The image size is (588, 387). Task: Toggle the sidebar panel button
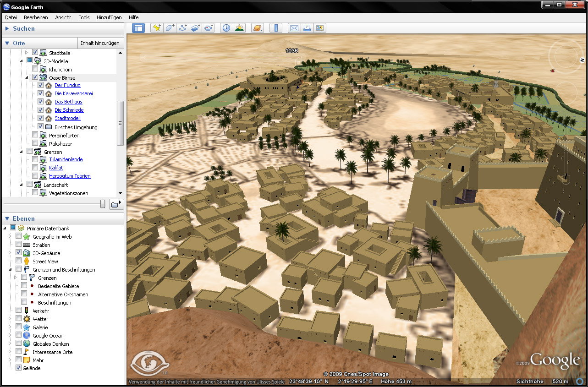click(138, 28)
